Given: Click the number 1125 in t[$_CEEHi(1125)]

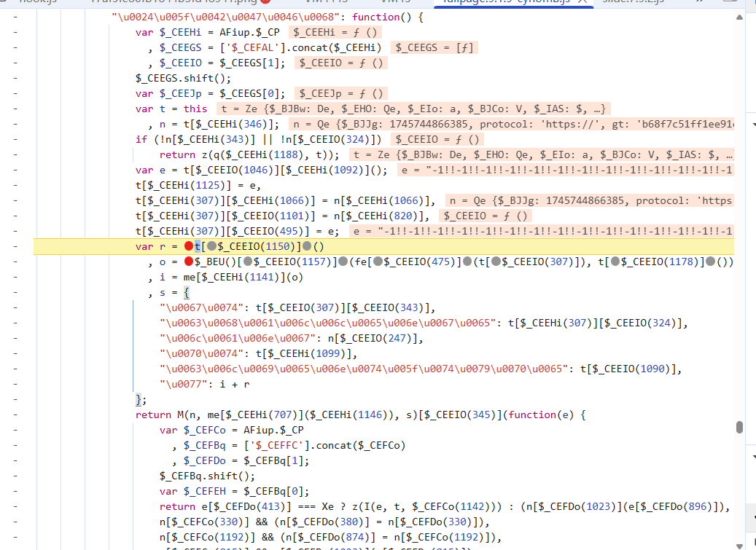Looking at the screenshot, I should pyautogui.click(x=208, y=186).
